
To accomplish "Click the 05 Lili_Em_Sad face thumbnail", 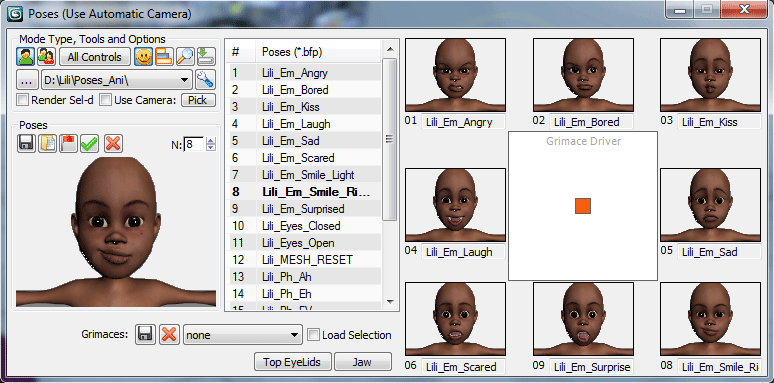I will tap(710, 205).
